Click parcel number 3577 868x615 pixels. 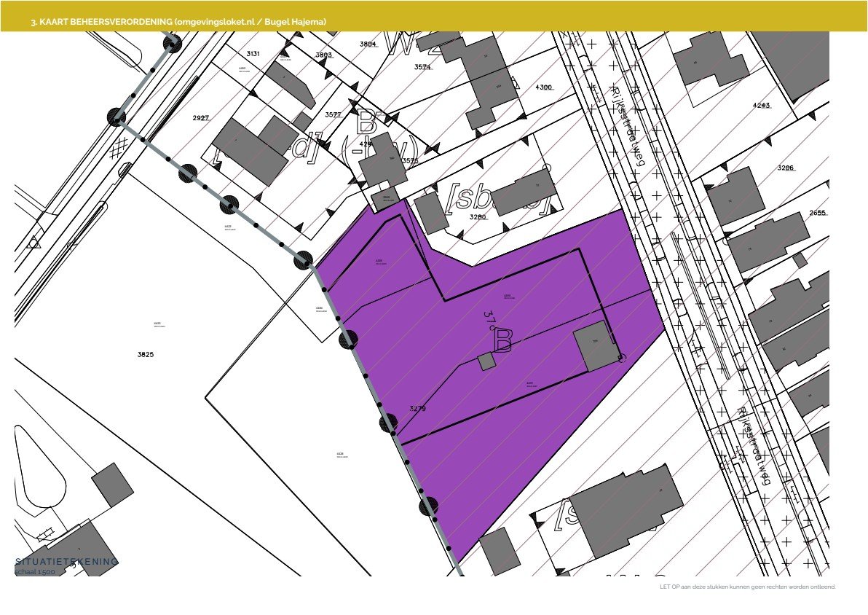click(x=334, y=114)
